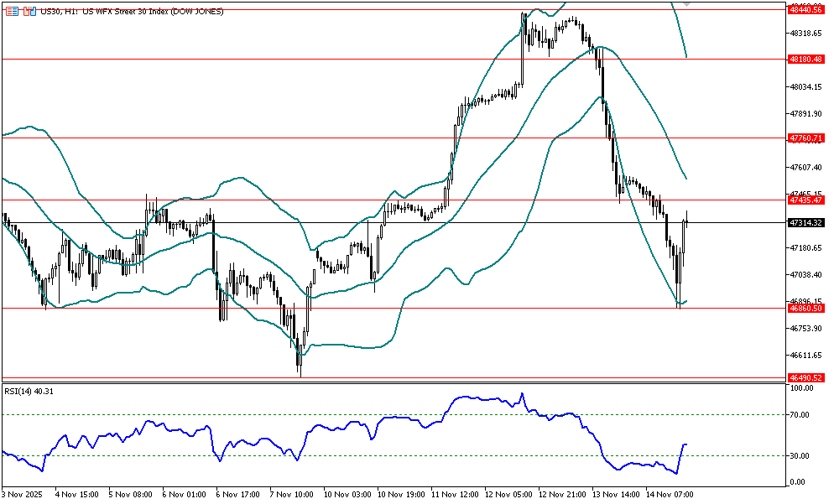Click the 46860.50 support price label
The height and width of the screenshot is (504, 834).
(805, 309)
